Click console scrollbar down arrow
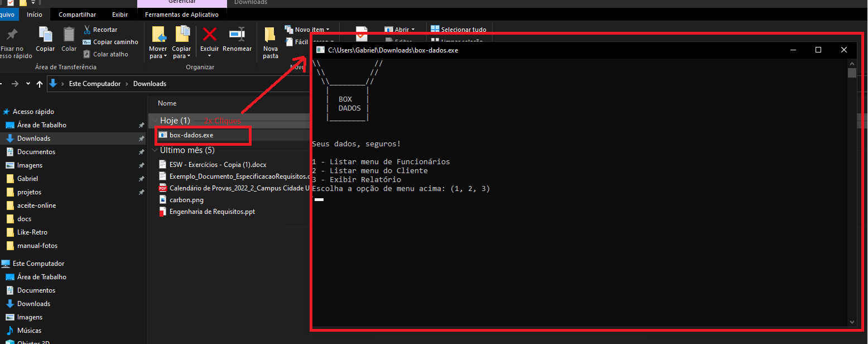Viewport: 868px width, 344px height. click(852, 322)
